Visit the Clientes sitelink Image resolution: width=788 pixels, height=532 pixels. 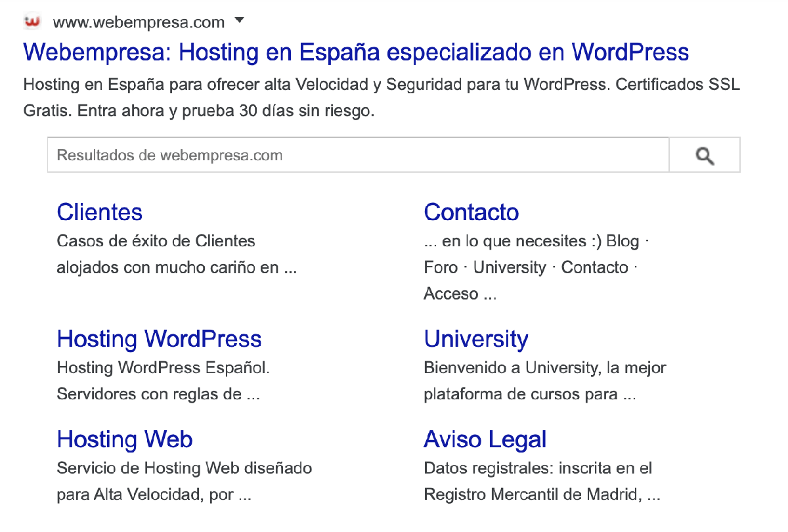tap(99, 212)
